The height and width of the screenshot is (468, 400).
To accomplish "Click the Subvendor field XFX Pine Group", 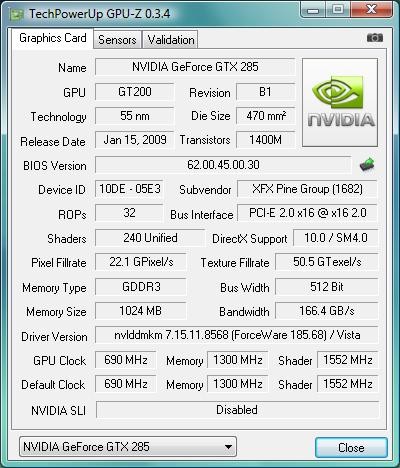I will point(307,189).
